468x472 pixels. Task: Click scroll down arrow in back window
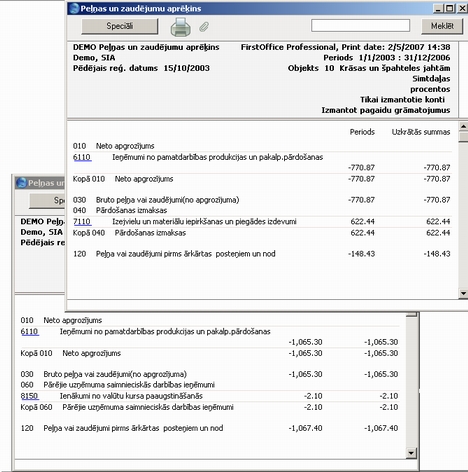click(411, 453)
